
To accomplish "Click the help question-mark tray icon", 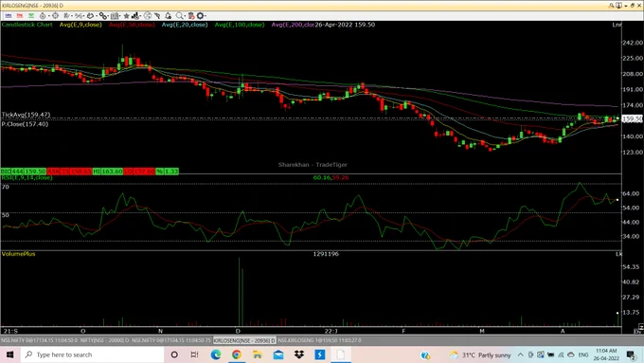I will click(x=425, y=354).
